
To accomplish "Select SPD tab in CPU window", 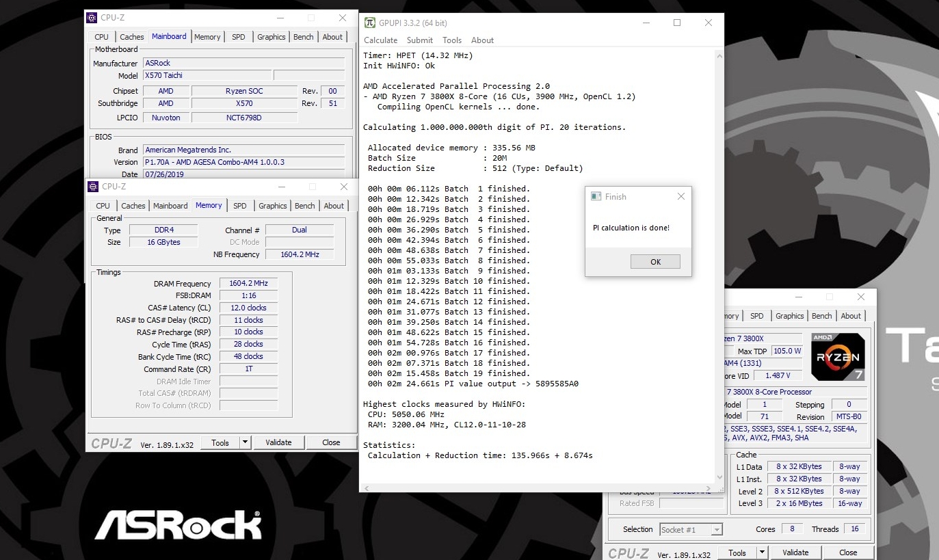I will click(x=756, y=316).
